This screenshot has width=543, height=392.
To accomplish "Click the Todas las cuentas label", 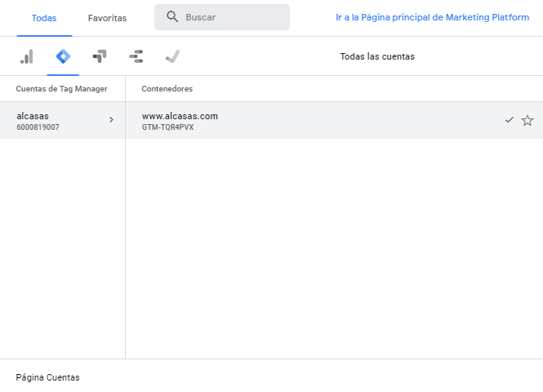I will tap(376, 56).
